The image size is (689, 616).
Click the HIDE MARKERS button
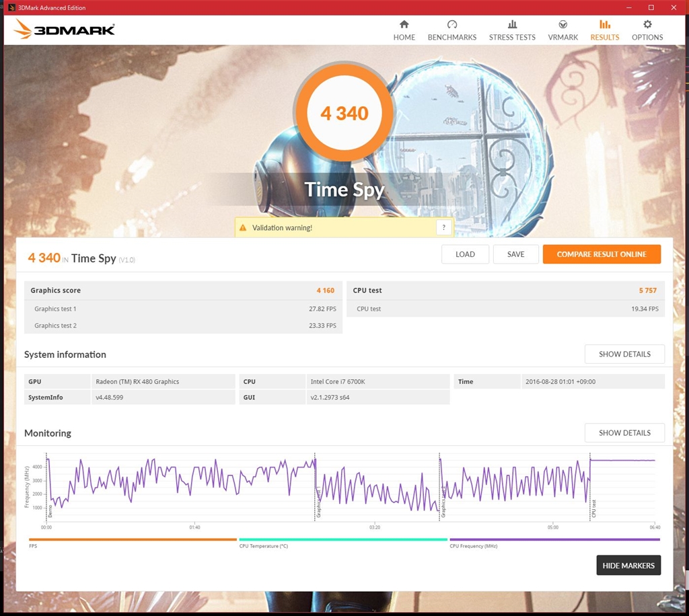coord(628,566)
